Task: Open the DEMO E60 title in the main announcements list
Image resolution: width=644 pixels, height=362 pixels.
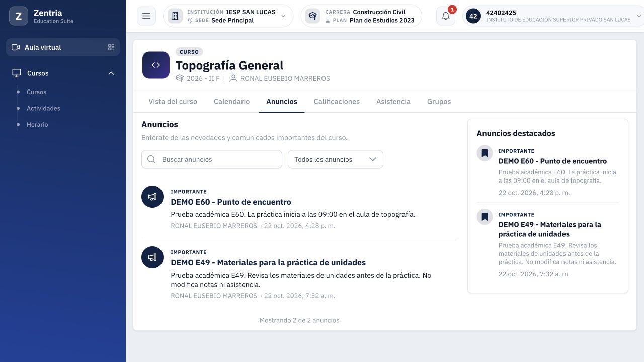Action: pyautogui.click(x=231, y=202)
